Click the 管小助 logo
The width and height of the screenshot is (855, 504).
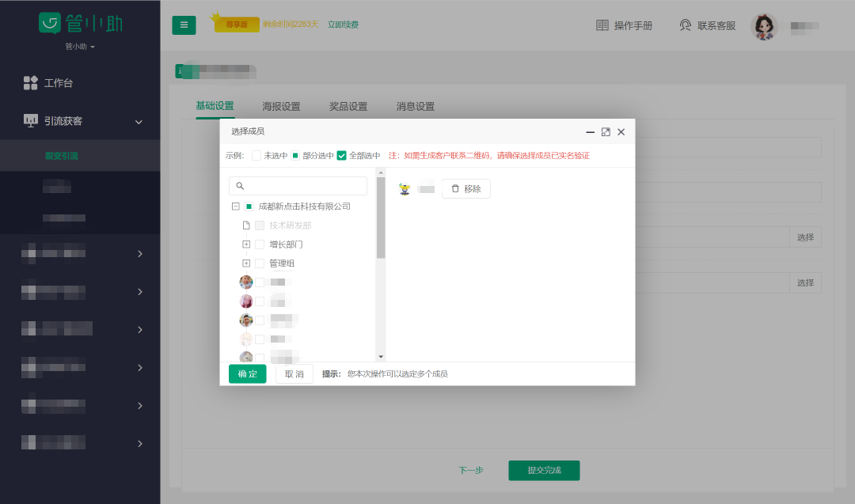(x=81, y=24)
